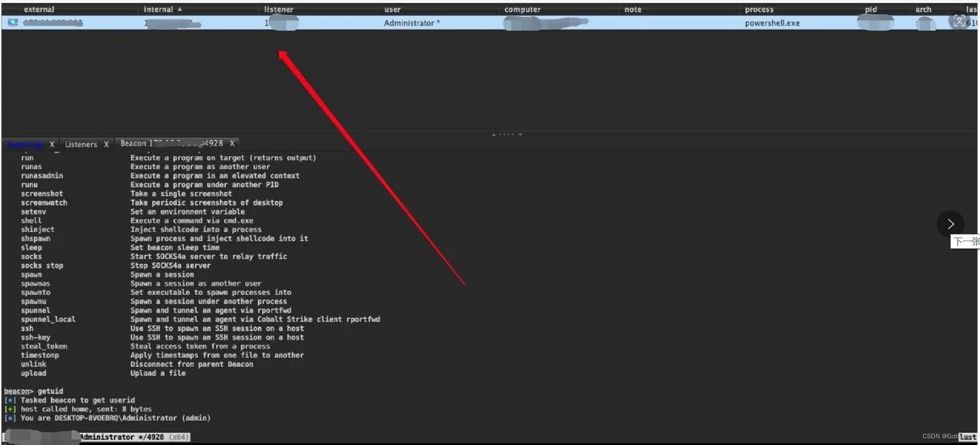
Task: Click 'Tasked beacon to get userid' line
Action: tap(78, 400)
